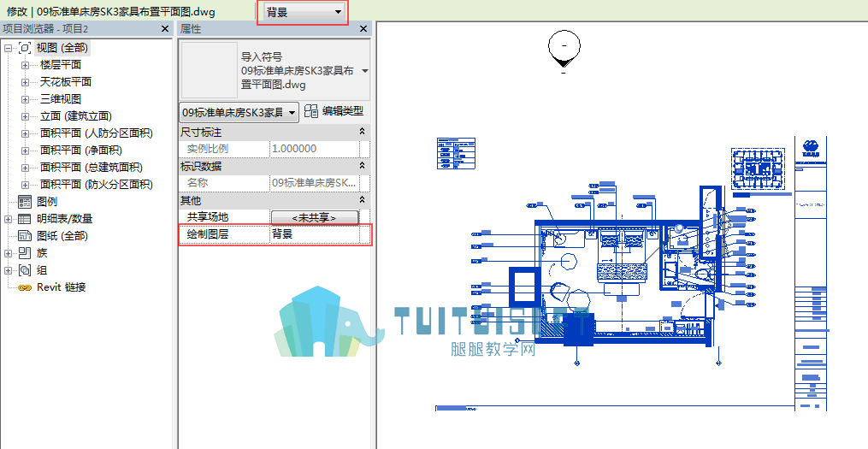The width and height of the screenshot is (868, 449).
Task: Select 天花板平面 tree item
Action: (x=65, y=82)
